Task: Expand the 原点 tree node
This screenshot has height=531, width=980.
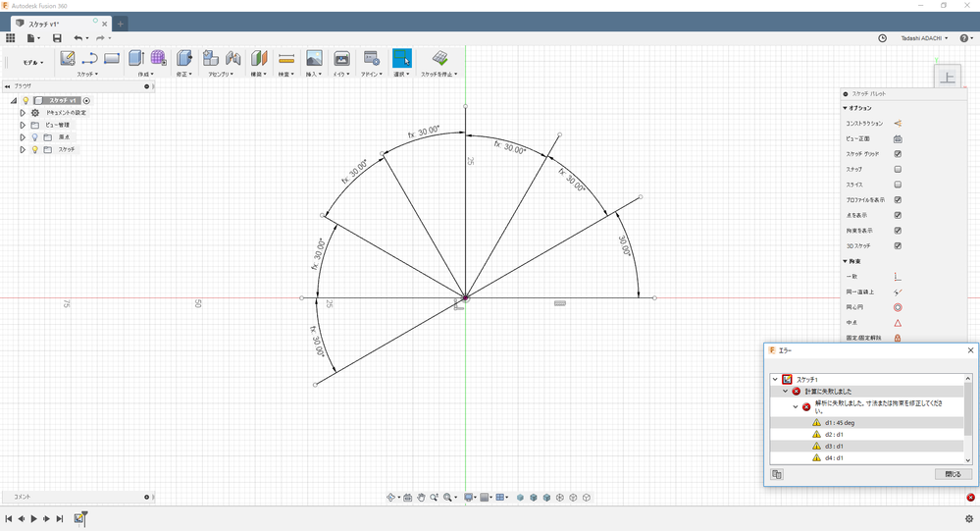Action: (23, 137)
